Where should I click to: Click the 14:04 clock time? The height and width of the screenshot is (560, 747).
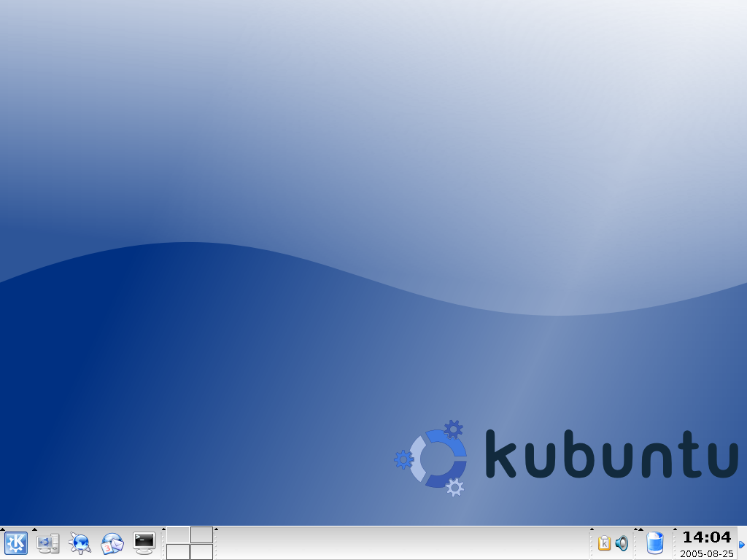[706, 537]
